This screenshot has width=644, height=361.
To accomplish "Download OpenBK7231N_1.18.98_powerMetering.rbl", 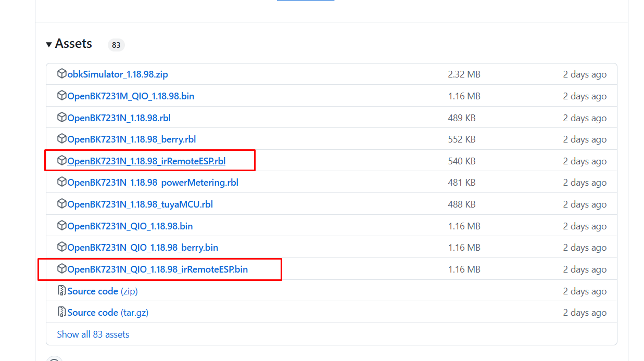I will [x=153, y=183].
